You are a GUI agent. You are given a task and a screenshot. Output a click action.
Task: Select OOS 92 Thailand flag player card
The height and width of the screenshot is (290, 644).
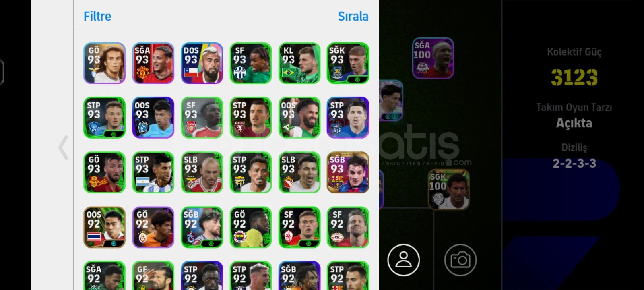(104, 227)
